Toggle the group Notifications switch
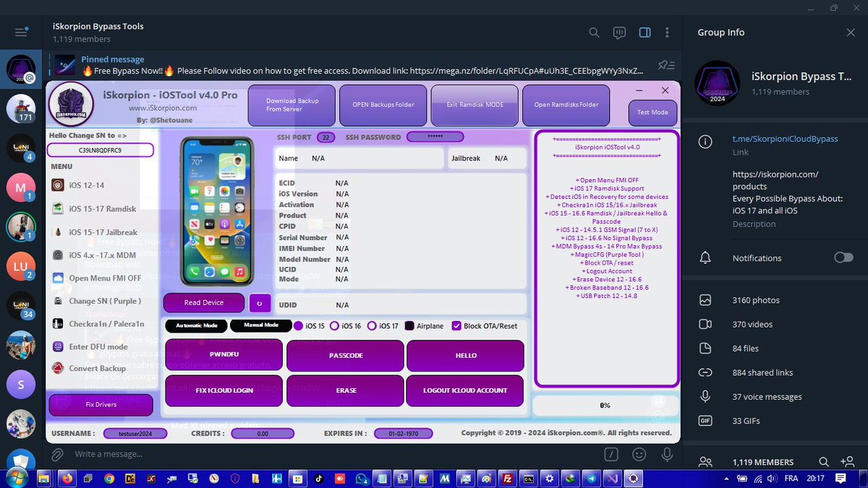Screen dimensions: 868x488 (843, 257)
